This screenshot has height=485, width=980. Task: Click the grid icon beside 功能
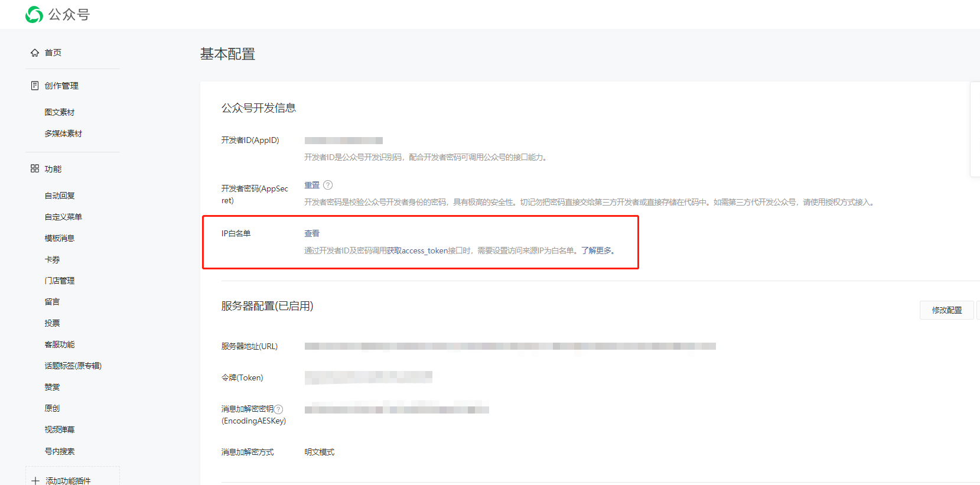(35, 169)
